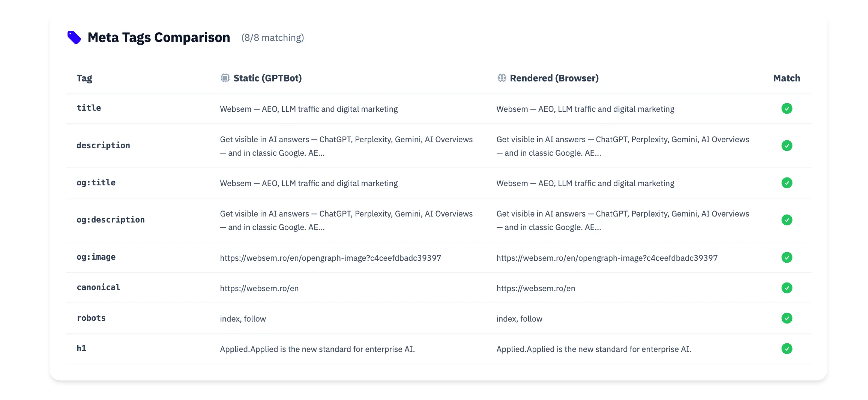Click the green checkmark for og:title row
868x400 pixels.
(x=787, y=183)
